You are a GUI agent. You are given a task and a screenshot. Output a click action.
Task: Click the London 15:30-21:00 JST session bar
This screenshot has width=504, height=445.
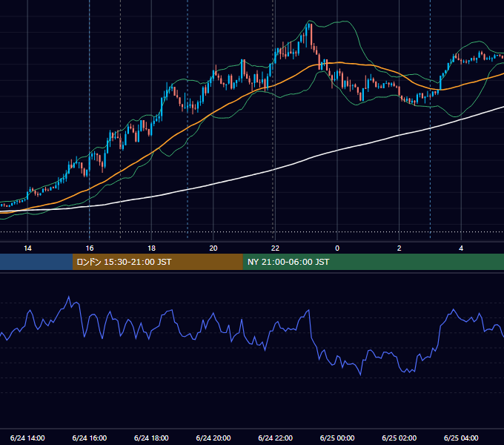click(x=157, y=262)
